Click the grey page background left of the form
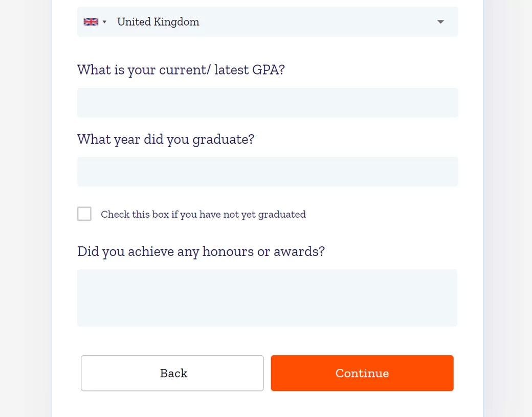The image size is (532, 417). coord(26,204)
